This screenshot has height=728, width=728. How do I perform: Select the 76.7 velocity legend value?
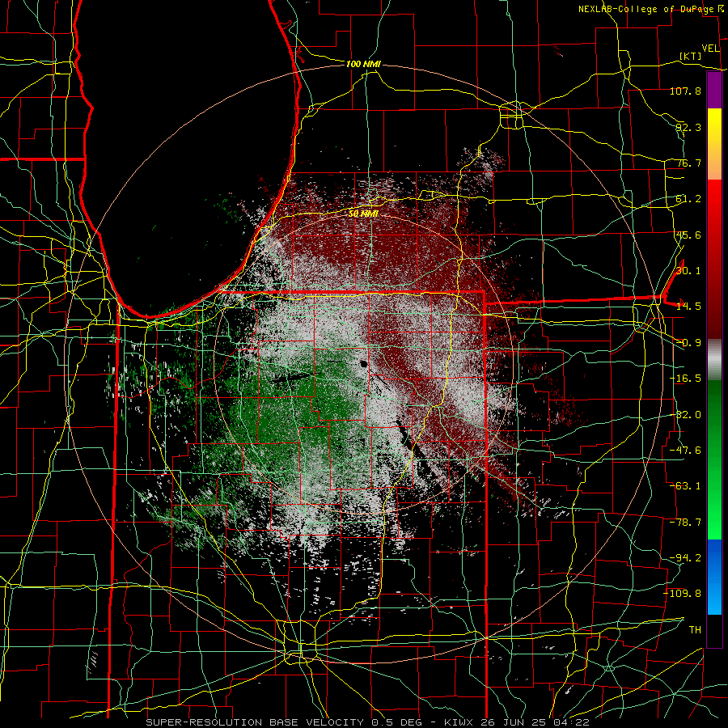688,163
